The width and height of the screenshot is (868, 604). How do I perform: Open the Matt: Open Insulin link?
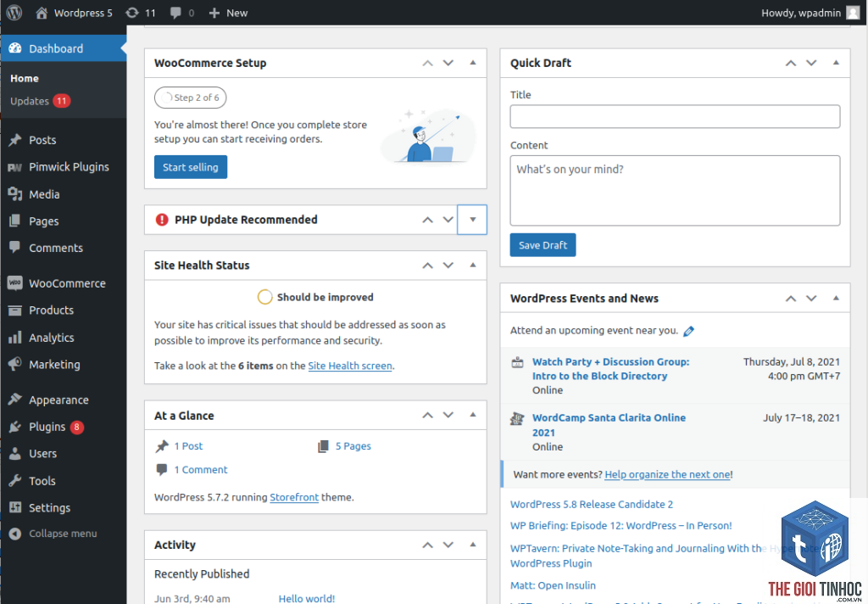(x=553, y=585)
